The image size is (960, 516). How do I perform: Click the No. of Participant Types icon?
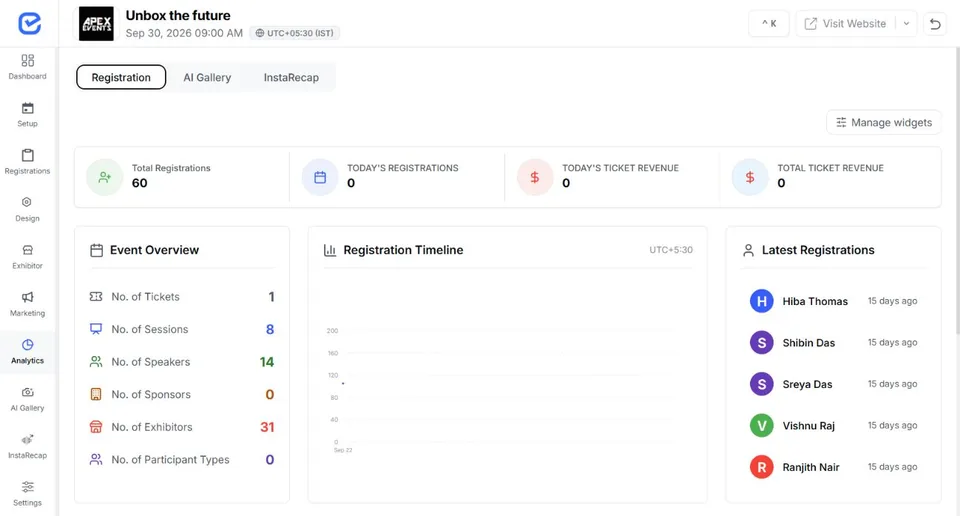click(x=96, y=459)
